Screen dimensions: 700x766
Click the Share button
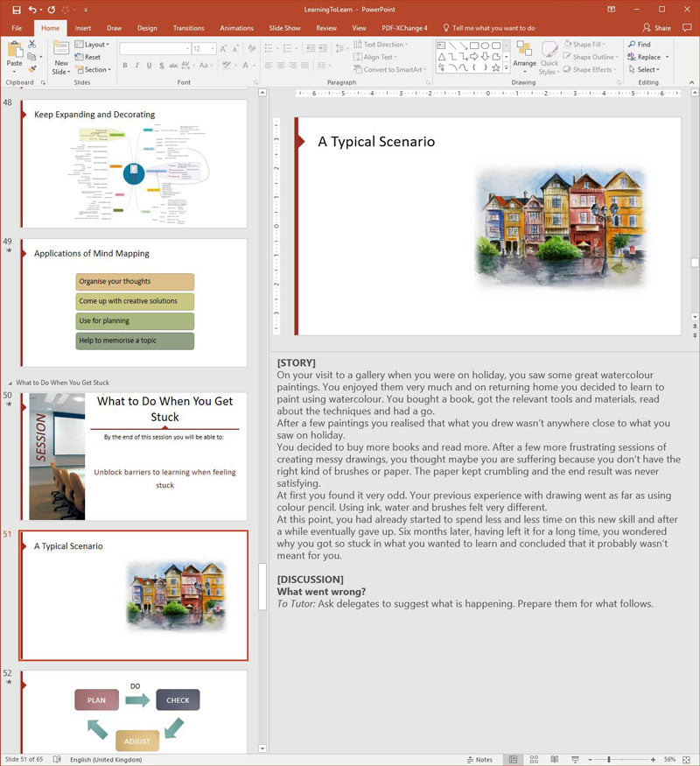[657, 28]
